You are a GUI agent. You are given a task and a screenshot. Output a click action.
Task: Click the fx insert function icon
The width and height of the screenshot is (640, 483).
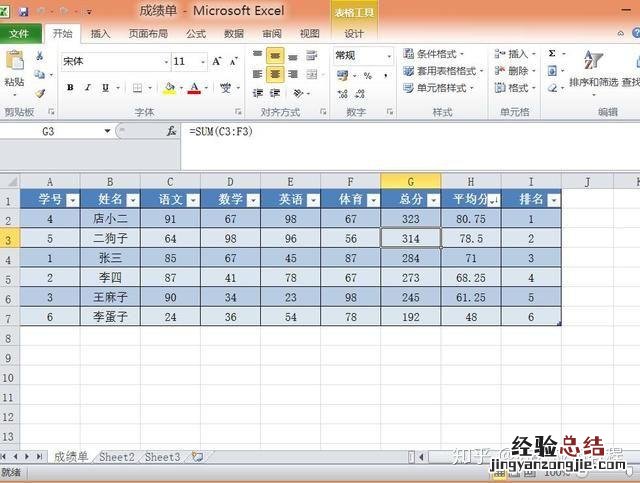pyautogui.click(x=172, y=131)
